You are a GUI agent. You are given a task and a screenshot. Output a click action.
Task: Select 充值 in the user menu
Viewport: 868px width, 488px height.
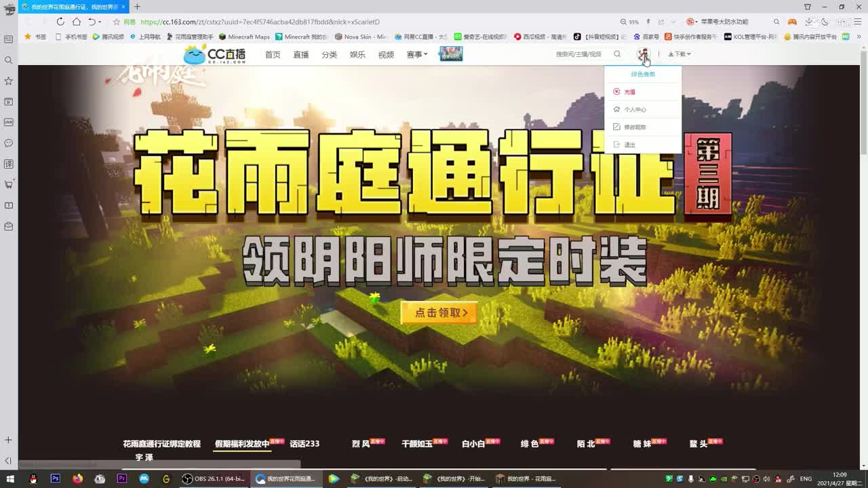[643, 91]
